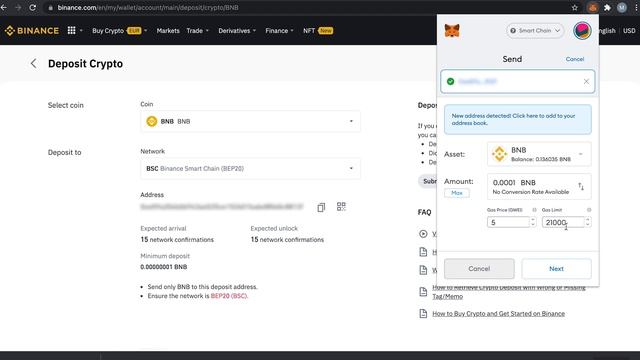Screen dimensions: 640x360
Task: Expand the Buy Crypto menu
Action: pyautogui.click(x=119, y=31)
